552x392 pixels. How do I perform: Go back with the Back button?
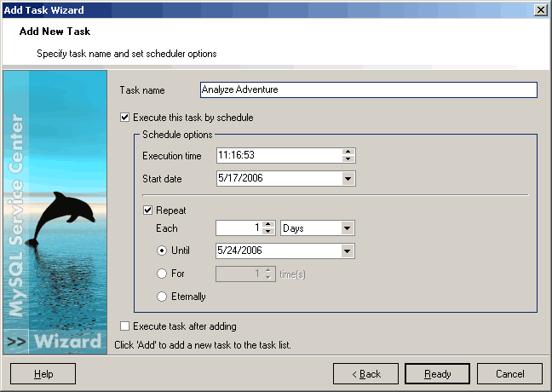point(365,374)
